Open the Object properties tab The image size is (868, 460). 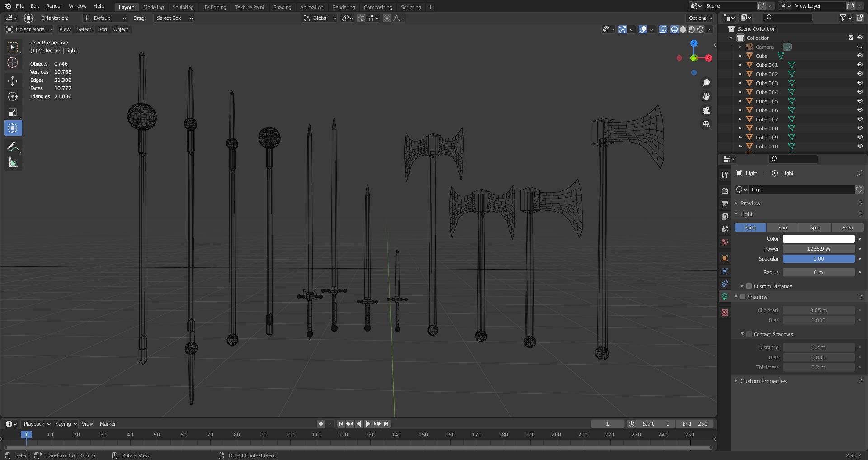[x=725, y=258]
